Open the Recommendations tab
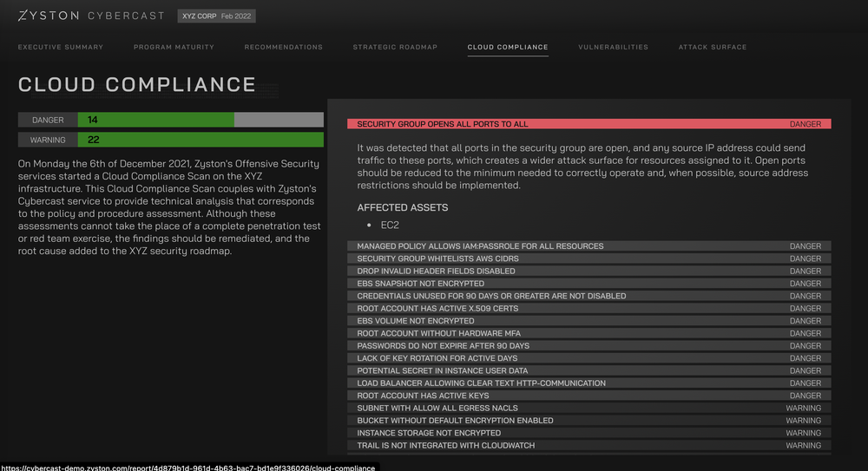 pos(284,47)
